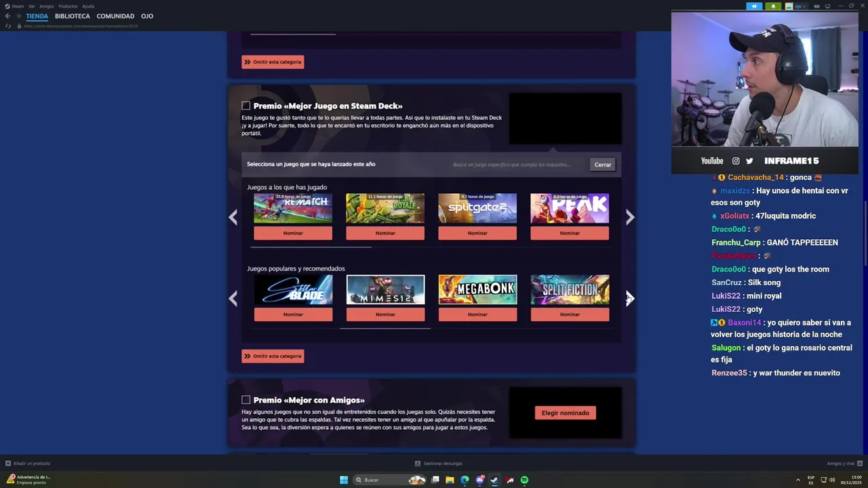Open File Explorer from the taskbar
Image resolution: width=868 pixels, height=488 pixels.
pyautogui.click(x=450, y=480)
